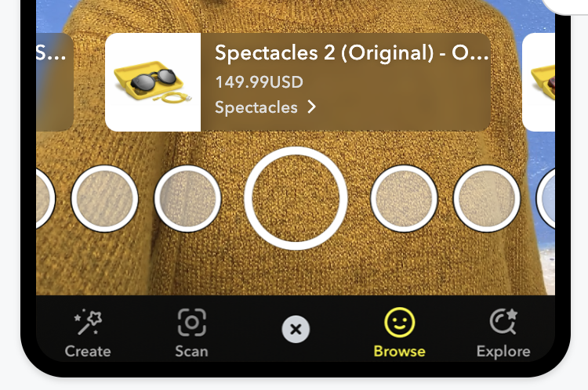Click the Browse text label
The height and width of the screenshot is (390, 588).
tap(399, 352)
